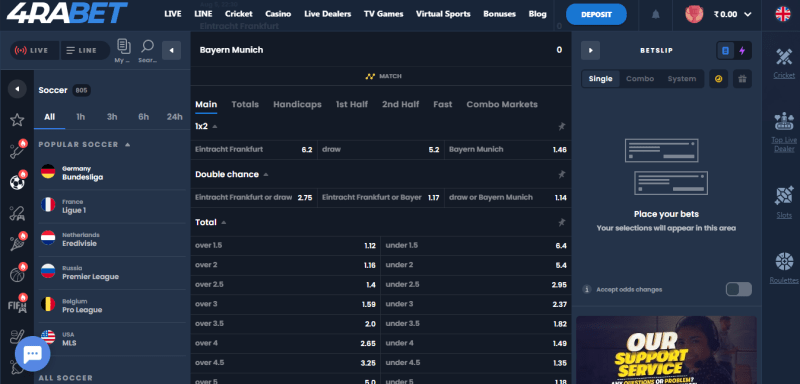This screenshot has height=384, width=800.
Task: Select the FIFA sport icon
Action: pos(17,305)
